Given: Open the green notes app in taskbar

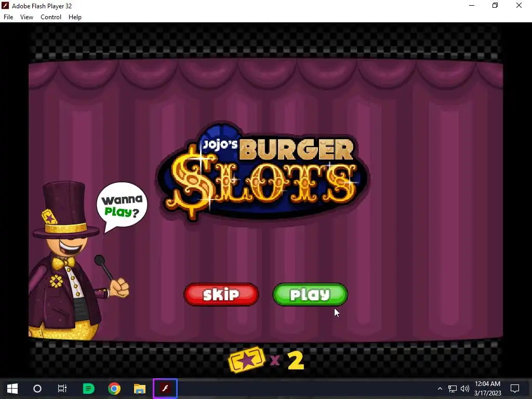Looking at the screenshot, I should pos(88,389).
